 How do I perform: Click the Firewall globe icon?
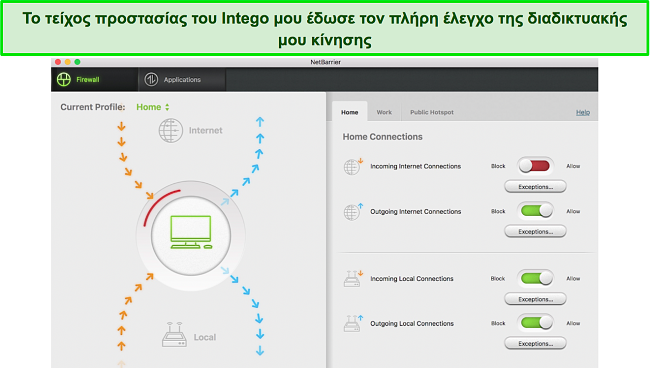64,79
